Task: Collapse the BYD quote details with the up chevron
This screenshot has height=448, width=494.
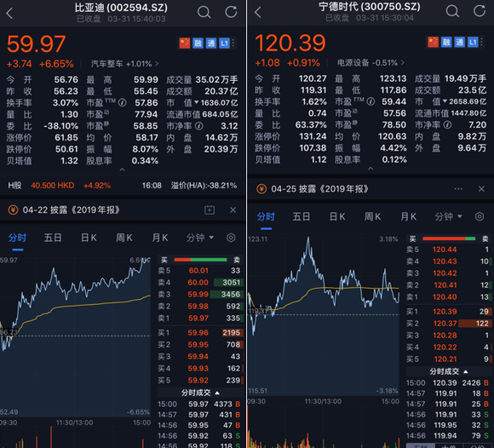Action: point(123,169)
